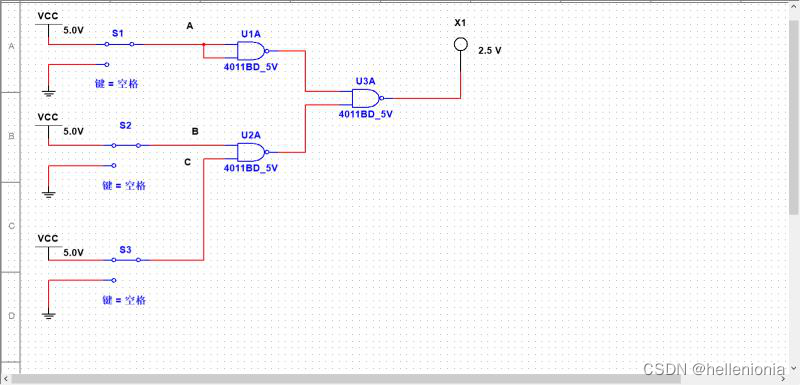Toggle switch S2 on input B
800x385 pixels.
[126, 145]
